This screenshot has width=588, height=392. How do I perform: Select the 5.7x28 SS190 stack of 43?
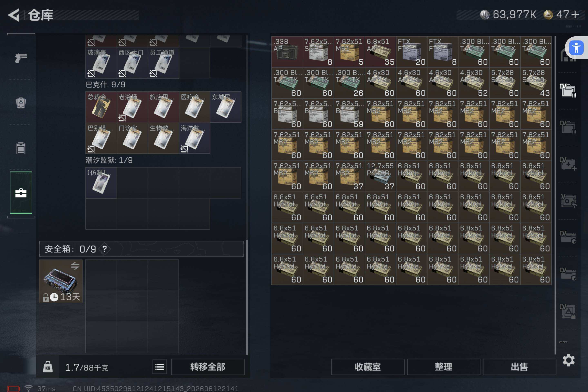[x=536, y=83]
